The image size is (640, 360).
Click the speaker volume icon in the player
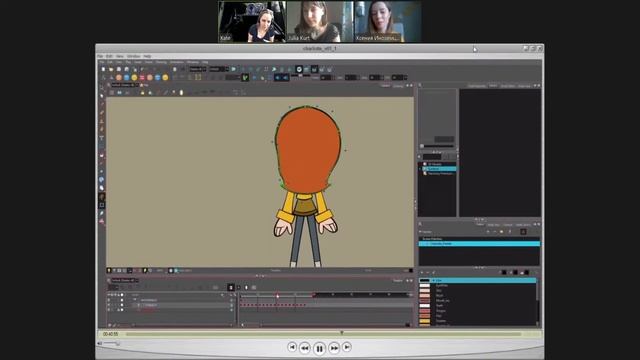(100, 343)
